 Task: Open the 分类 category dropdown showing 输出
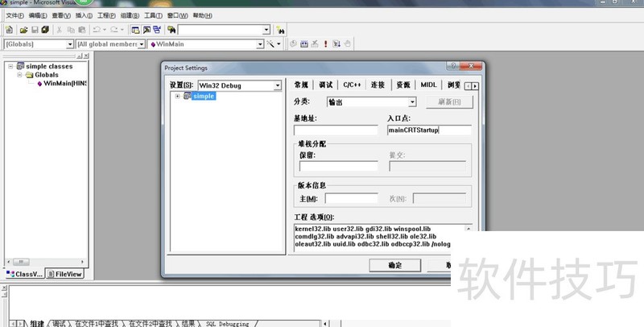(412, 101)
